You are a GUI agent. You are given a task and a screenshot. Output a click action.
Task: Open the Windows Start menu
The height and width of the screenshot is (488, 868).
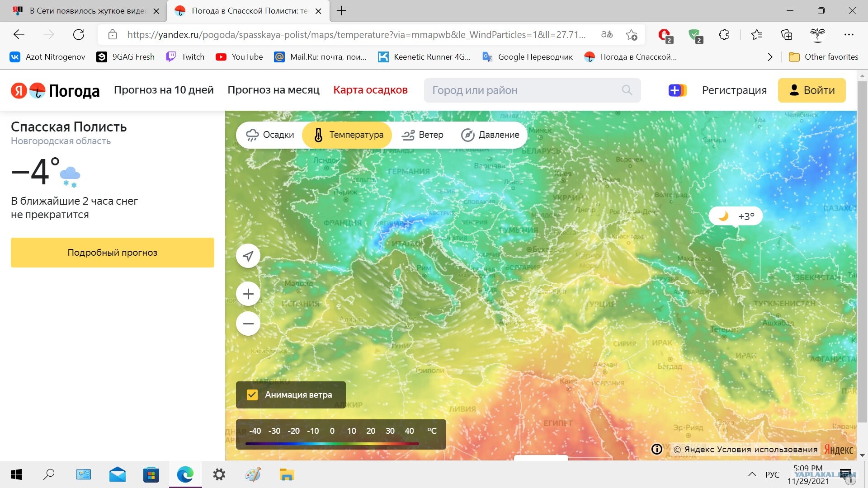click(x=16, y=474)
